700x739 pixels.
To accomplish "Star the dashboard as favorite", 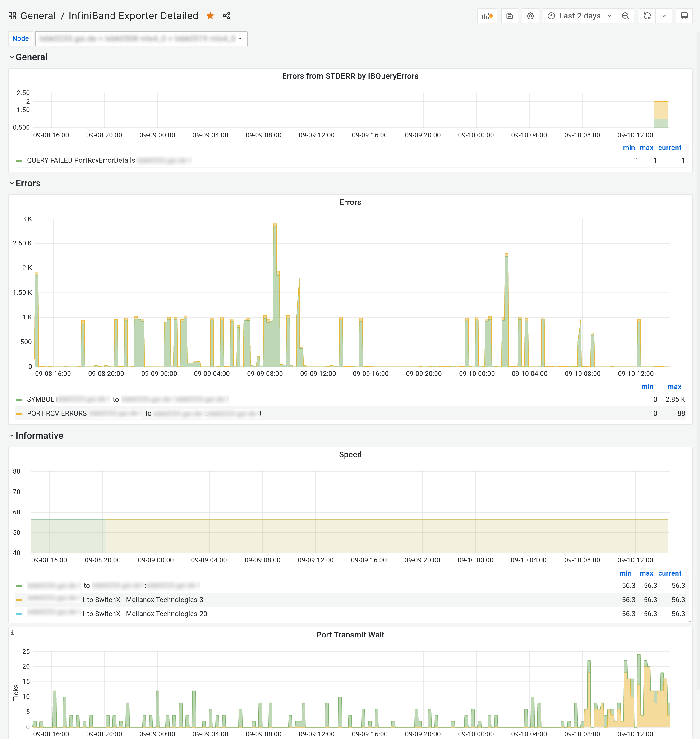I will click(210, 16).
